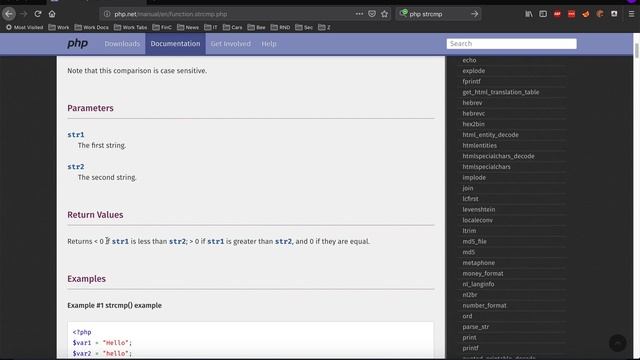
Task: Open the Work Docs bookmarks folder
Action: [x=91, y=27]
